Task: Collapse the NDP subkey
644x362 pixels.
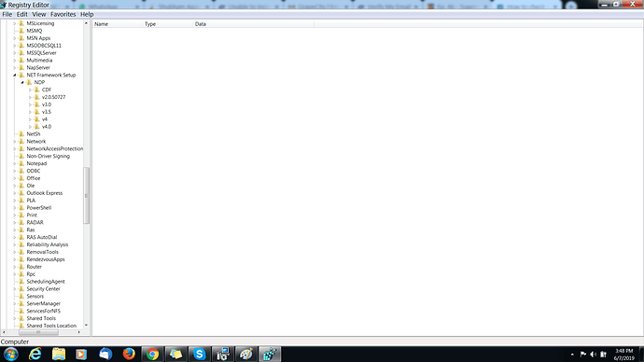Action: 22,82
